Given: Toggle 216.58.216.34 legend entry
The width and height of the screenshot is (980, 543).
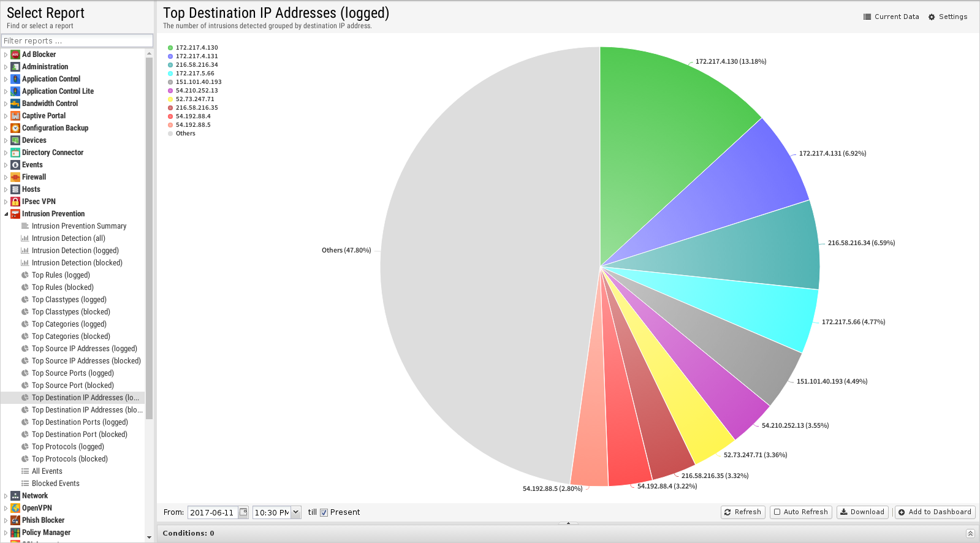Looking at the screenshot, I should (x=193, y=65).
